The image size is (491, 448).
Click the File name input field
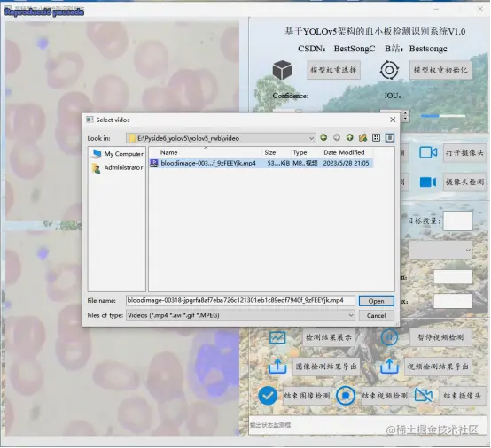click(x=240, y=301)
